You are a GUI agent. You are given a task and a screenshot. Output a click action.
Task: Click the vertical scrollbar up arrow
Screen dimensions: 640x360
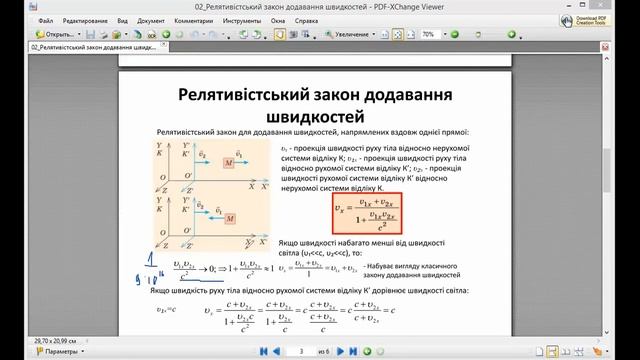point(607,59)
